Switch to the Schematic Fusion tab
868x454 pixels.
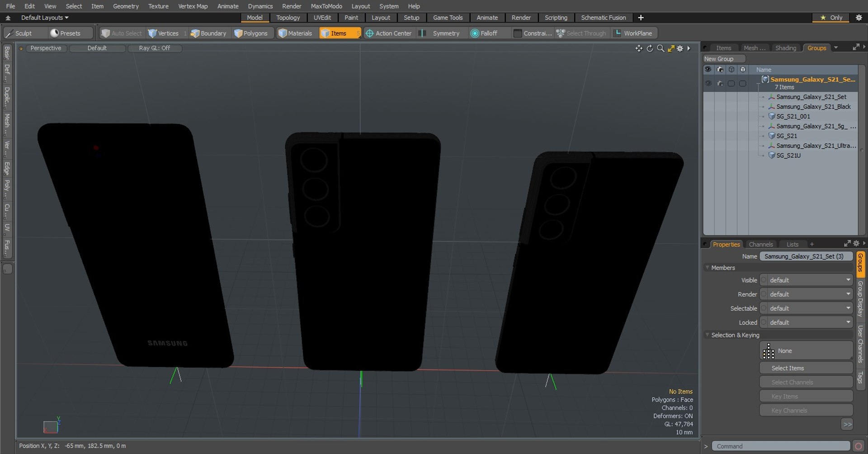click(604, 18)
